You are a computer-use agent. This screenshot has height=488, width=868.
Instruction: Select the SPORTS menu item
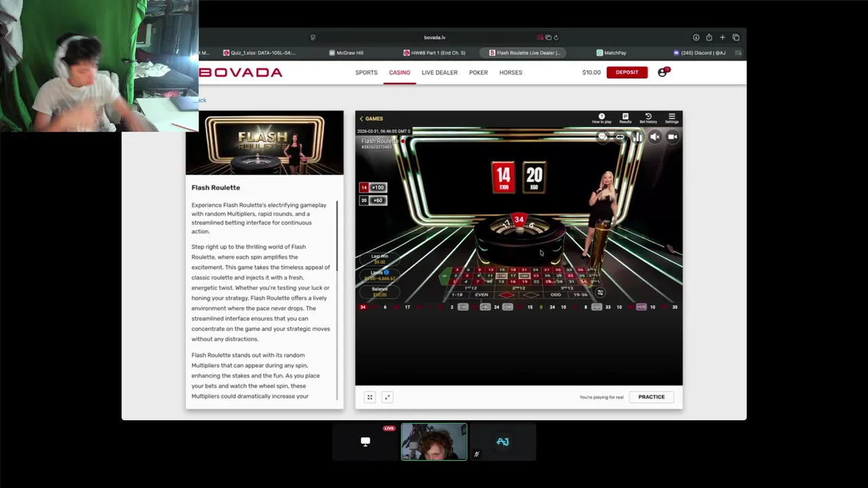[x=366, y=73]
